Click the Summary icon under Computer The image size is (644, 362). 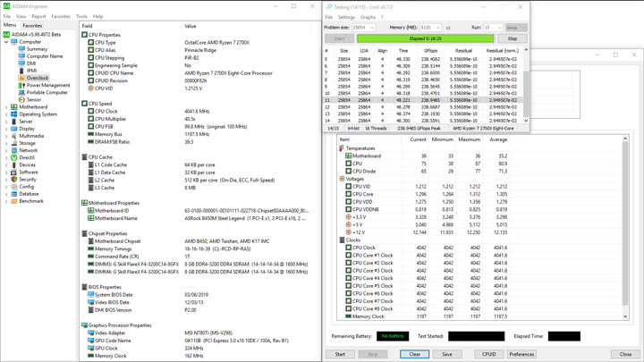point(21,49)
